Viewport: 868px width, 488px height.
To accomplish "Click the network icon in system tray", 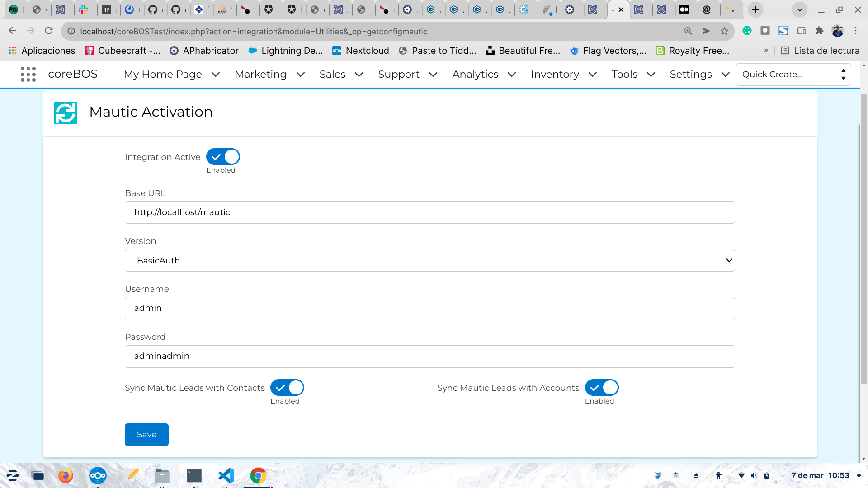I will click(741, 475).
